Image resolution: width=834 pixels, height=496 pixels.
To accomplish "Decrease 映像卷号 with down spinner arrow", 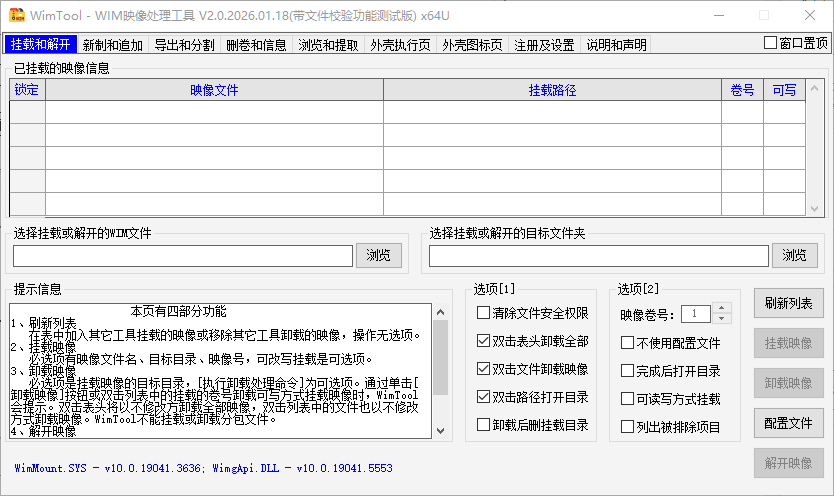I will click(721, 318).
